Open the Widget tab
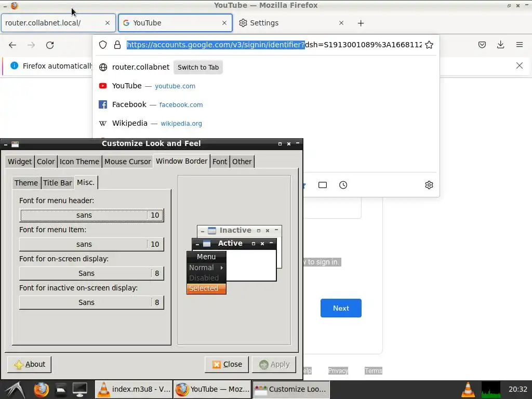This screenshot has width=532, height=399. (x=20, y=162)
